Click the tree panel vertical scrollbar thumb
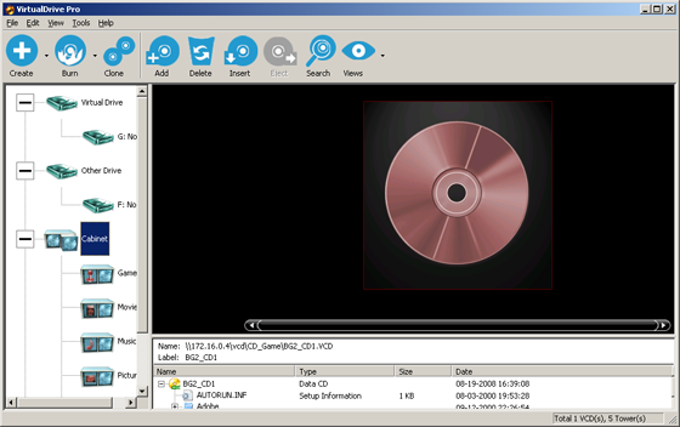 pyautogui.click(x=142, y=215)
